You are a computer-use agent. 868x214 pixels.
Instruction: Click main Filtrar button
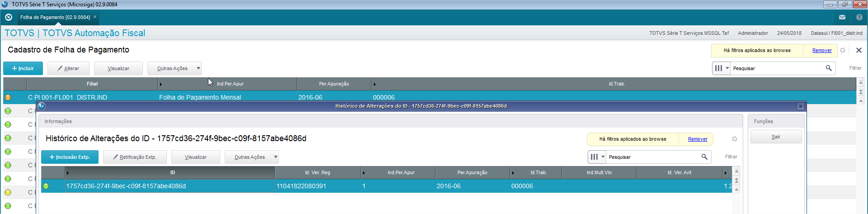[855, 68]
